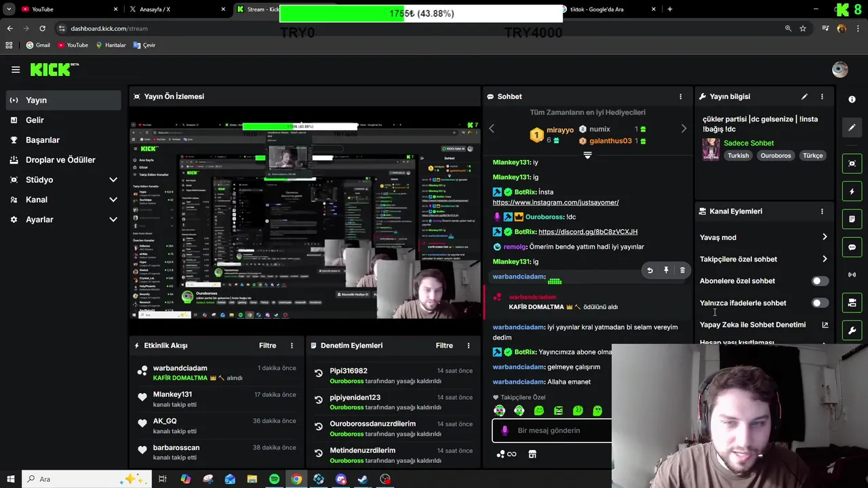
Task: Open the document icon in right rail
Action: 852,220
